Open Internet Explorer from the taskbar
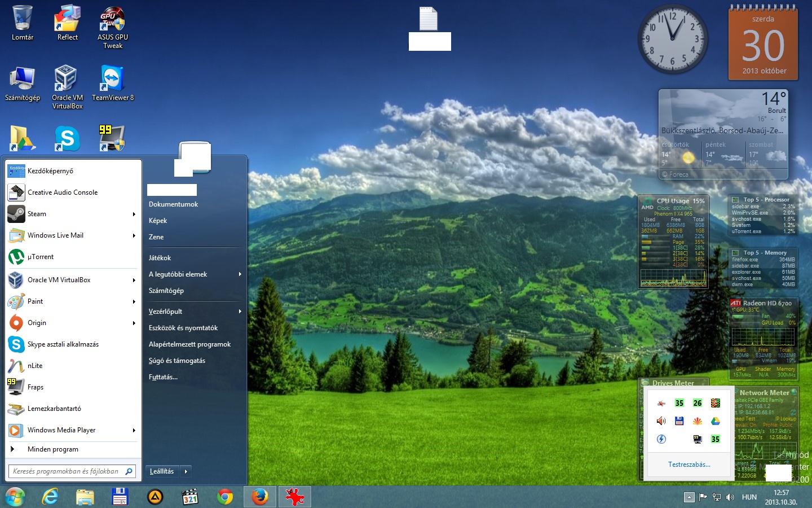812x508 pixels. tap(50, 497)
